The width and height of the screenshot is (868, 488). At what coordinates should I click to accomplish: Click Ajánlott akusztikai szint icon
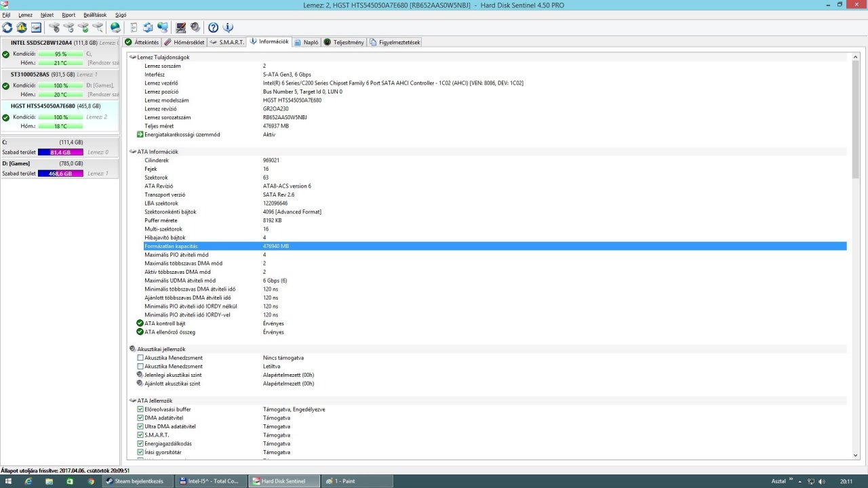click(140, 384)
